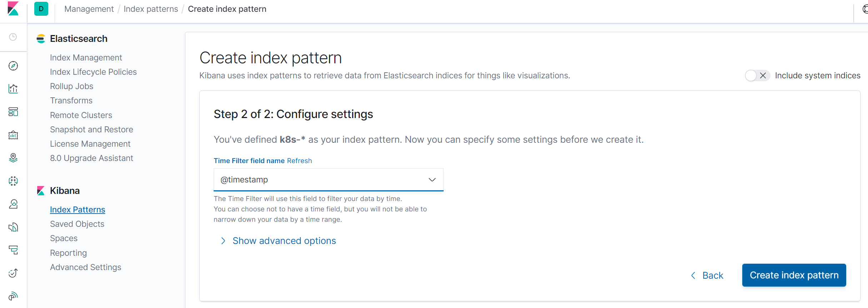Open Visualize from the chart icon
The height and width of the screenshot is (308, 868).
[13, 89]
